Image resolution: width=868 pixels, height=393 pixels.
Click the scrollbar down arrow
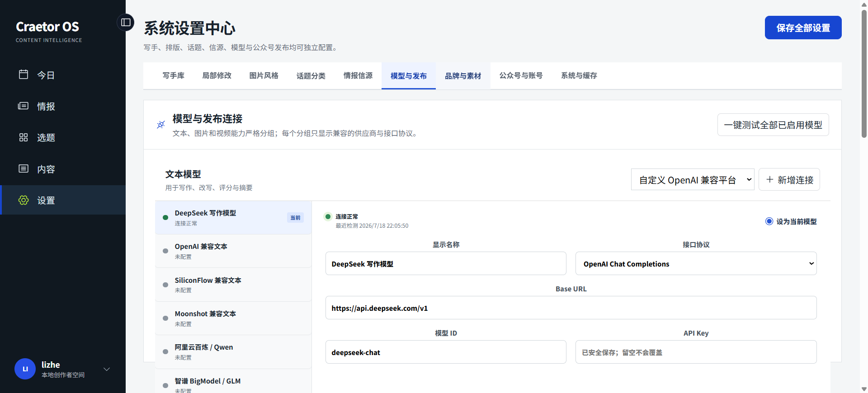pyautogui.click(x=864, y=389)
